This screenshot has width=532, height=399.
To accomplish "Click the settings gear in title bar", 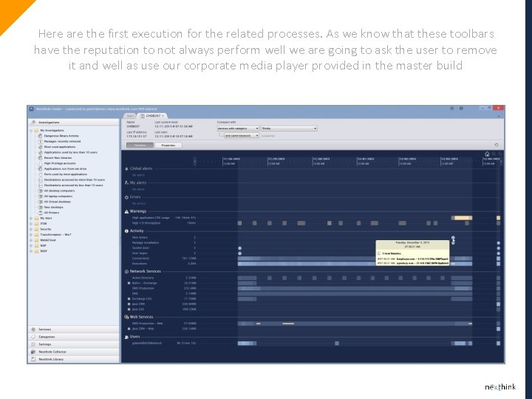I will point(452,109).
